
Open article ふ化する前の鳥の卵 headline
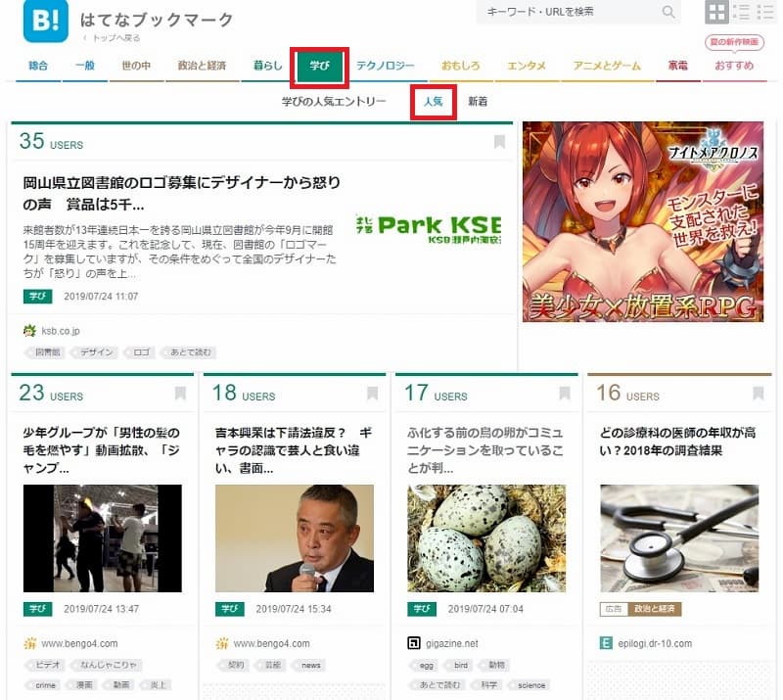pos(485,450)
